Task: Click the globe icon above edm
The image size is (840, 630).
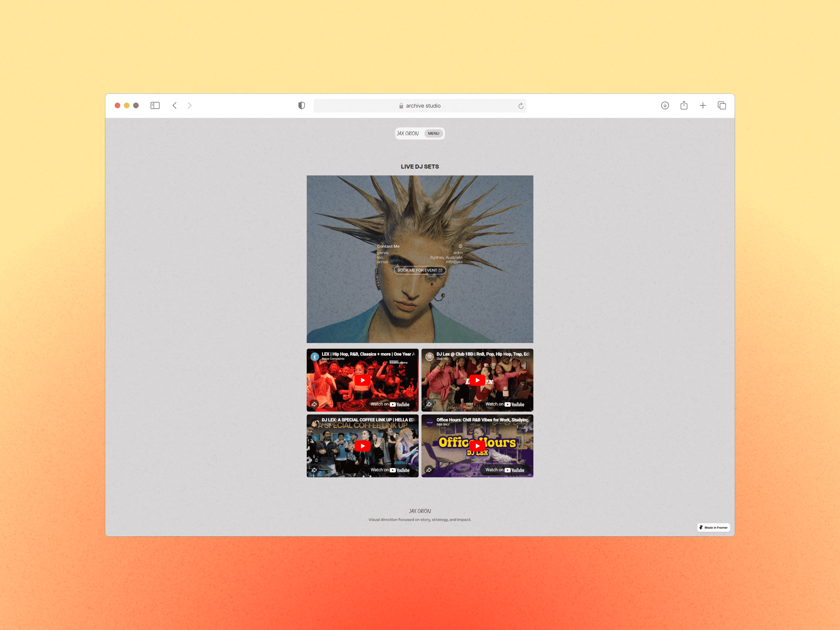Action: point(460,246)
